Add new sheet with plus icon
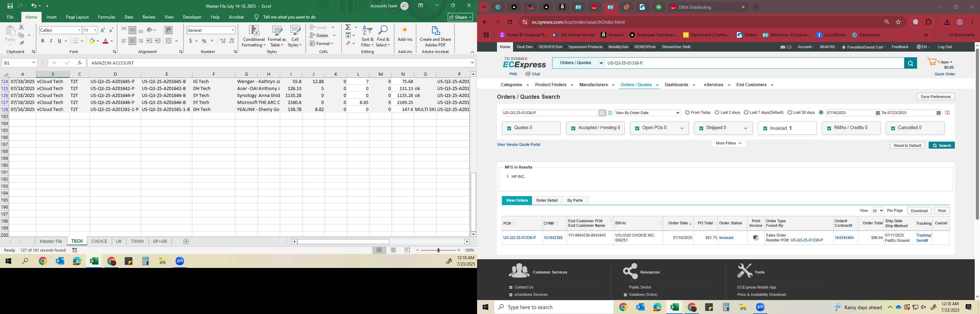980x314 pixels. click(186, 241)
